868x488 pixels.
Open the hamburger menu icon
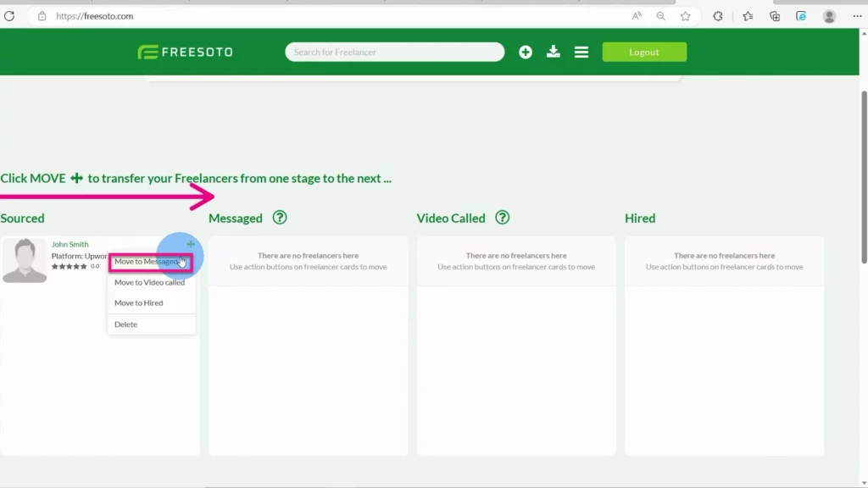[581, 52]
